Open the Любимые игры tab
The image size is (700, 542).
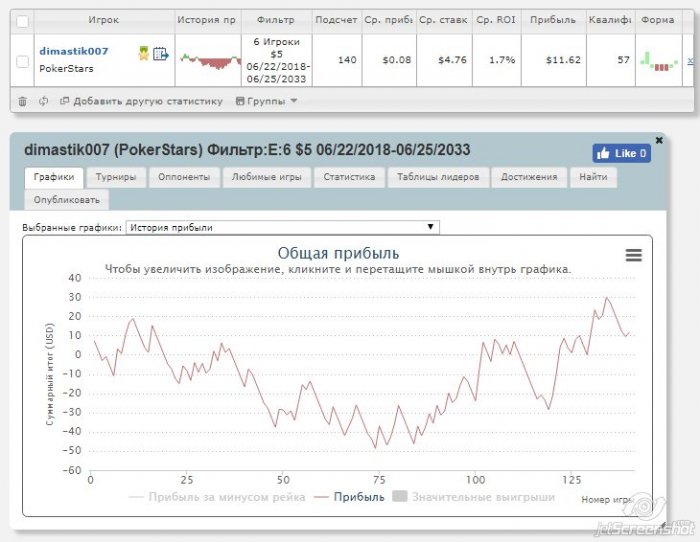click(x=267, y=177)
